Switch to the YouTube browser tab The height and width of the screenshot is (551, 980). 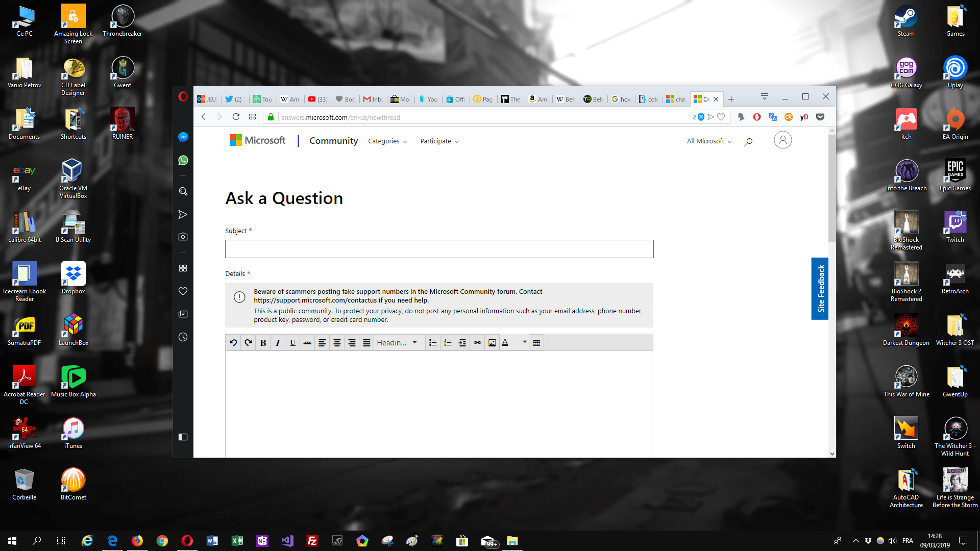[316, 99]
